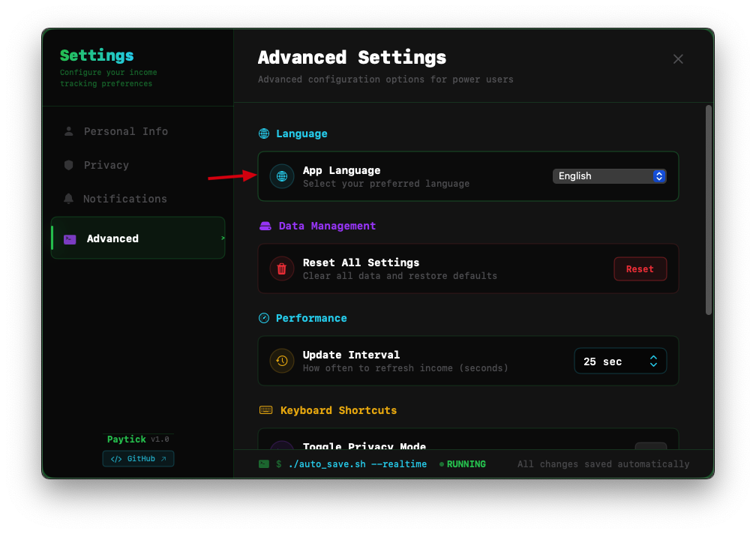Open the App Language dropdown showing English
This screenshot has width=756, height=534.
coord(610,175)
